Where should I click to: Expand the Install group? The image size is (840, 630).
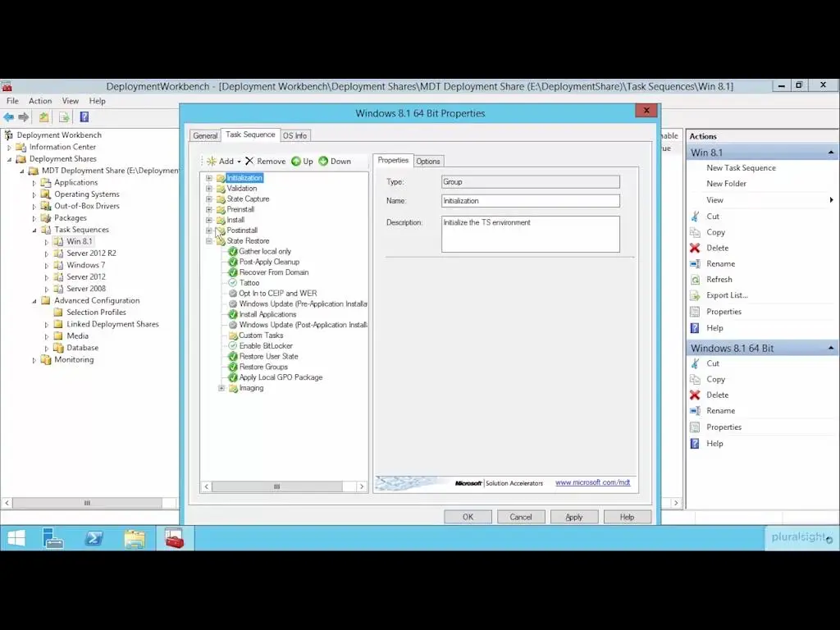pyautogui.click(x=209, y=220)
